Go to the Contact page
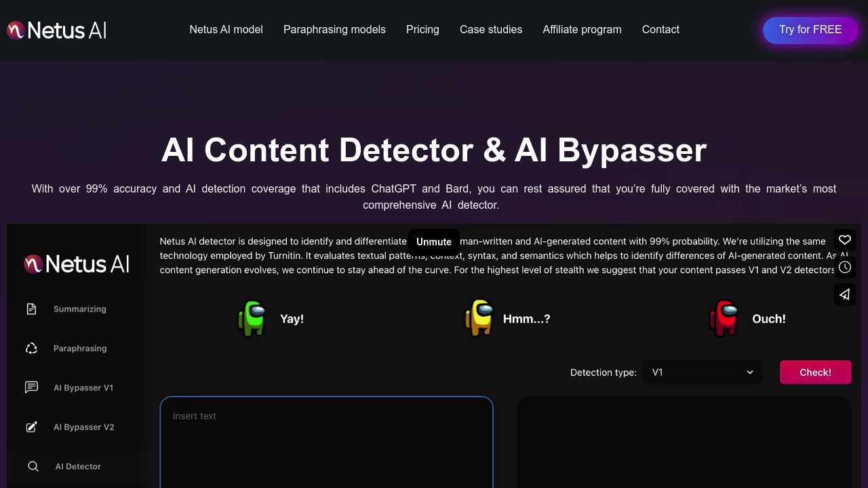868x488 pixels. click(660, 30)
